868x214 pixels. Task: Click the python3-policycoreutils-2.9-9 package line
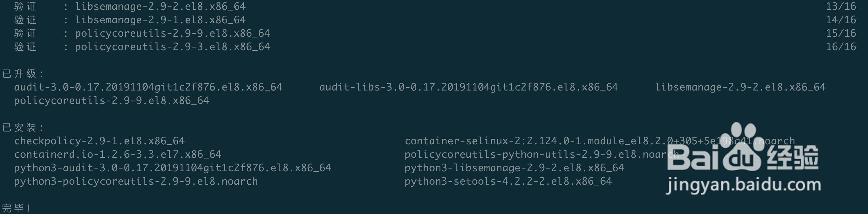coord(136,181)
